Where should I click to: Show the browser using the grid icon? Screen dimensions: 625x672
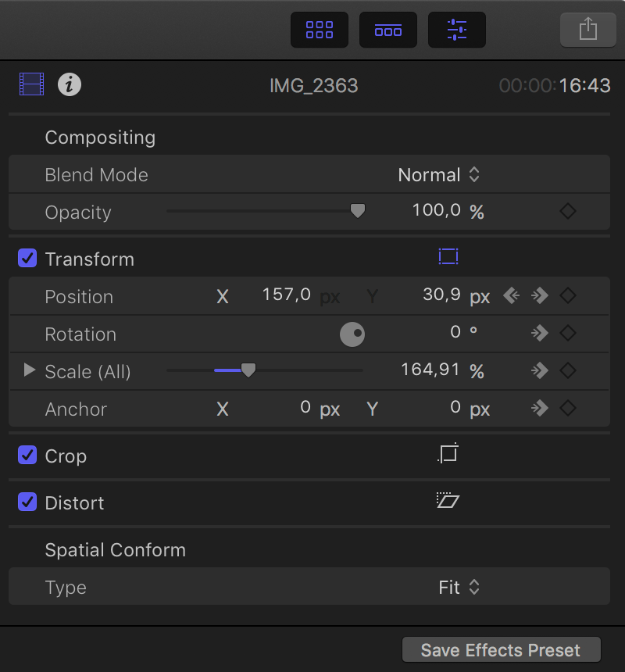click(319, 30)
